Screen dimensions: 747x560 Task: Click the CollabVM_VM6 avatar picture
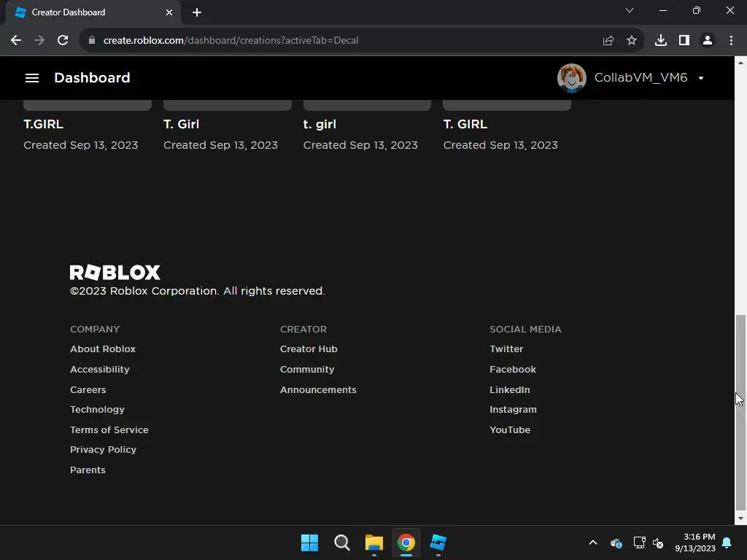point(572,78)
